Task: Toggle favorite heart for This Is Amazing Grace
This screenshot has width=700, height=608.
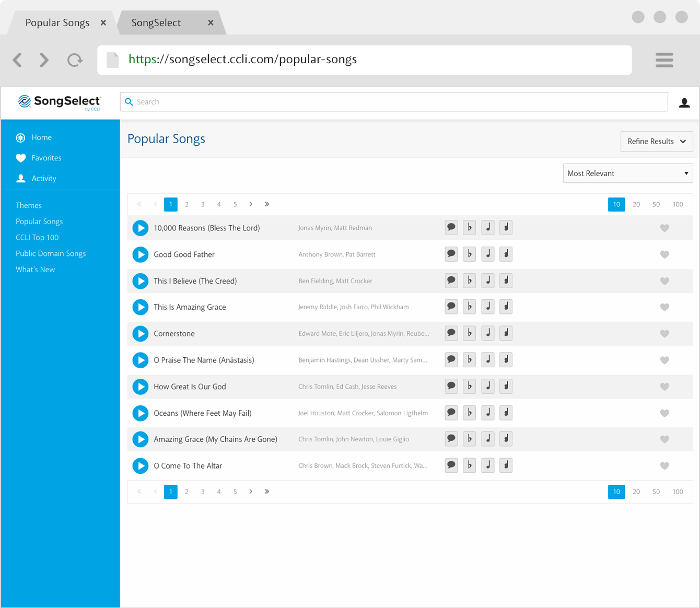Action: (664, 307)
